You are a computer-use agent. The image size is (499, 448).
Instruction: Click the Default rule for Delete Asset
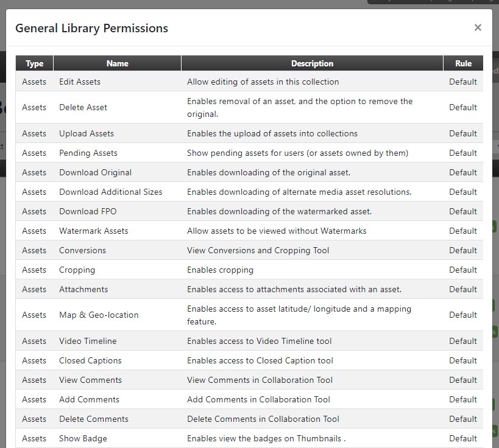462,108
